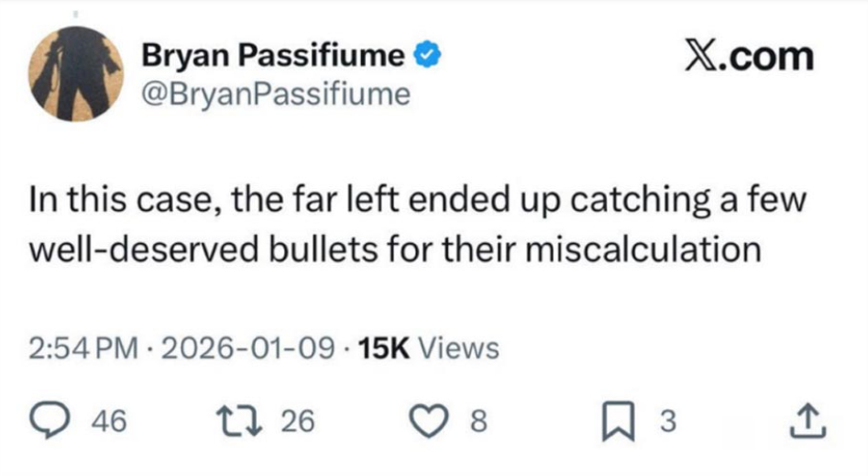Click the word "Views" beside 15K

click(x=465, y=349)
